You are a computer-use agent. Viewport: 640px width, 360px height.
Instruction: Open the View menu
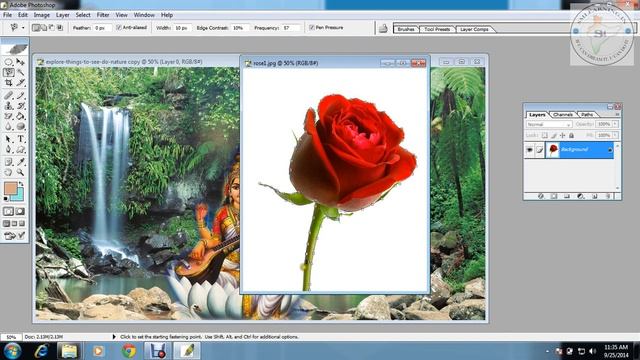[121, 15]
